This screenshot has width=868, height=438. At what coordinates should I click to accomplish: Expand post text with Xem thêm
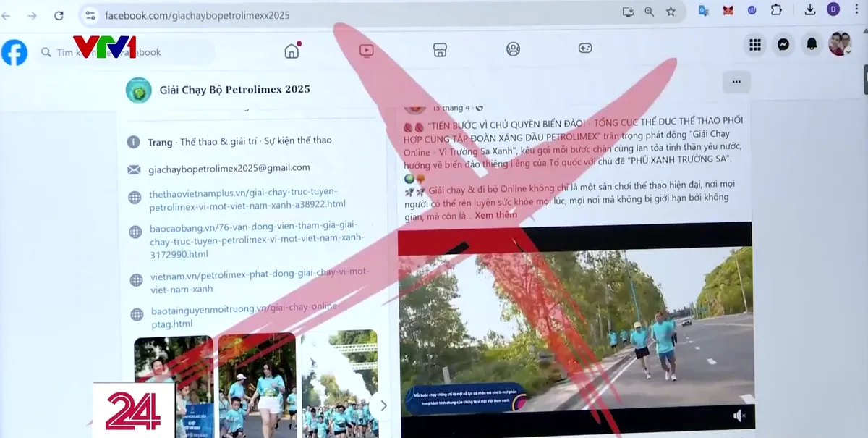coord(496,215)
